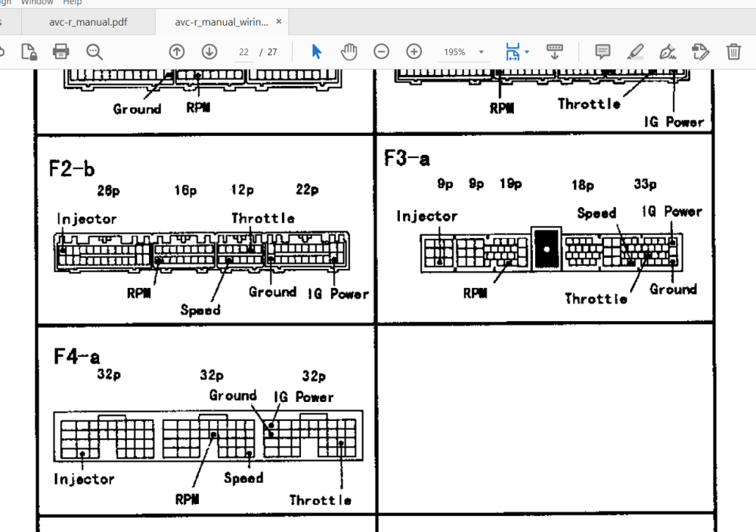Click the Ground label in F2-b diagram
The height and width of the screenshot is (532, 756).
pos(272,292)
